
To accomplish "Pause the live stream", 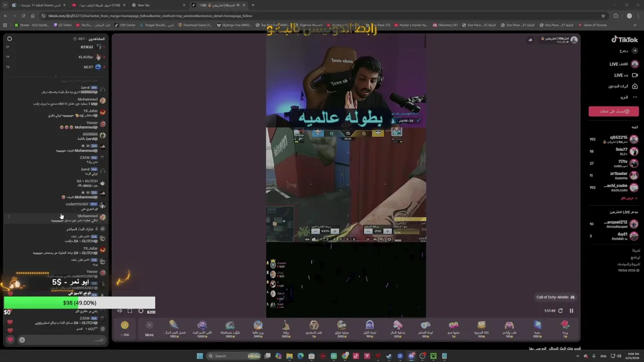I will click(572, 311).
